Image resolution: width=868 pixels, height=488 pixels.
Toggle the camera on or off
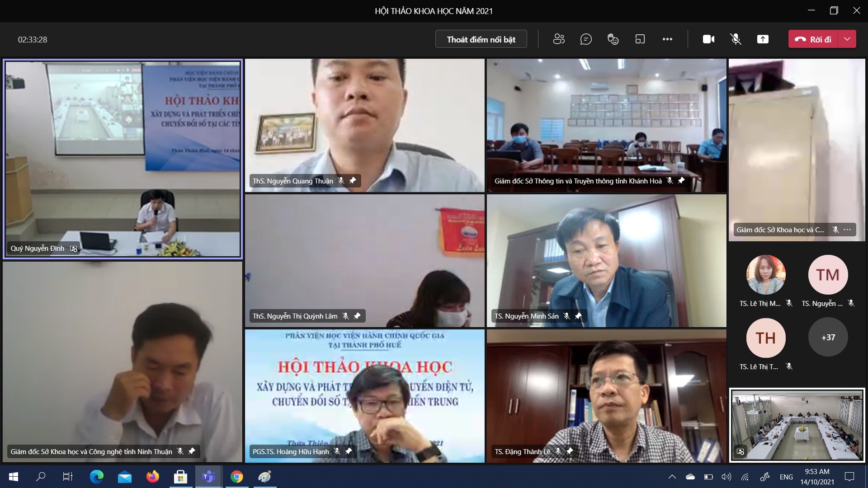[708, 39]
